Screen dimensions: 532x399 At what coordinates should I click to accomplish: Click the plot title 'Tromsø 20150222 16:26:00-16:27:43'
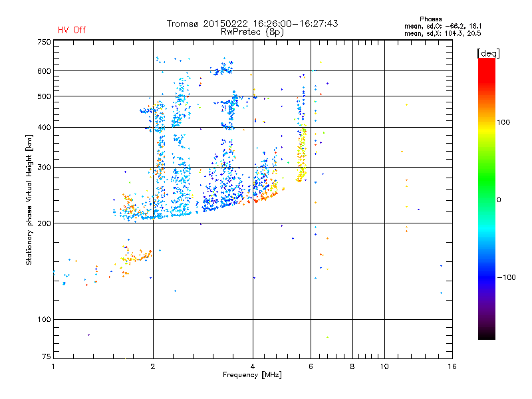coord(252,23)
